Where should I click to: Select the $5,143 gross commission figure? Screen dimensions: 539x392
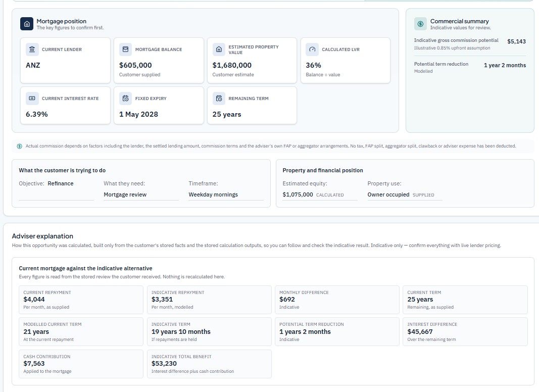coord(516,41)
